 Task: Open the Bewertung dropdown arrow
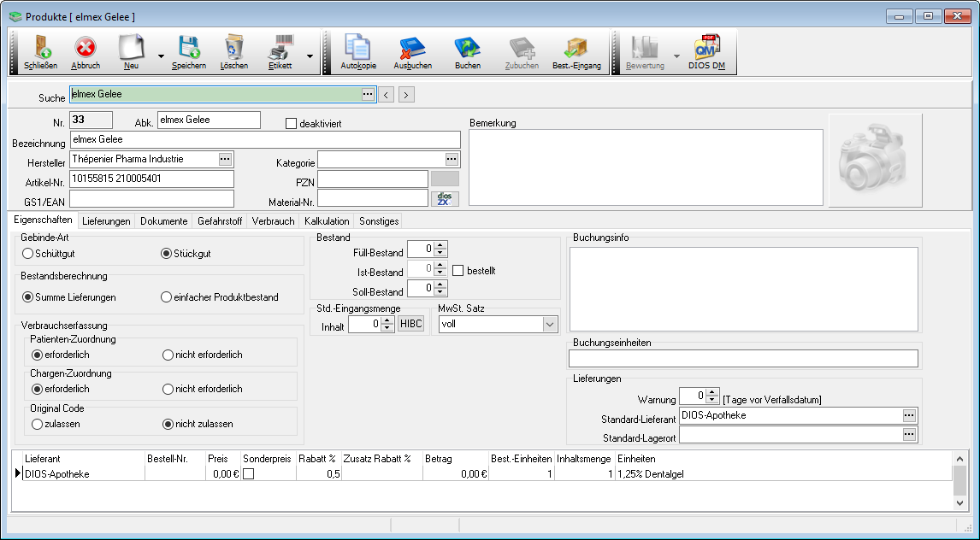(676, 56)
